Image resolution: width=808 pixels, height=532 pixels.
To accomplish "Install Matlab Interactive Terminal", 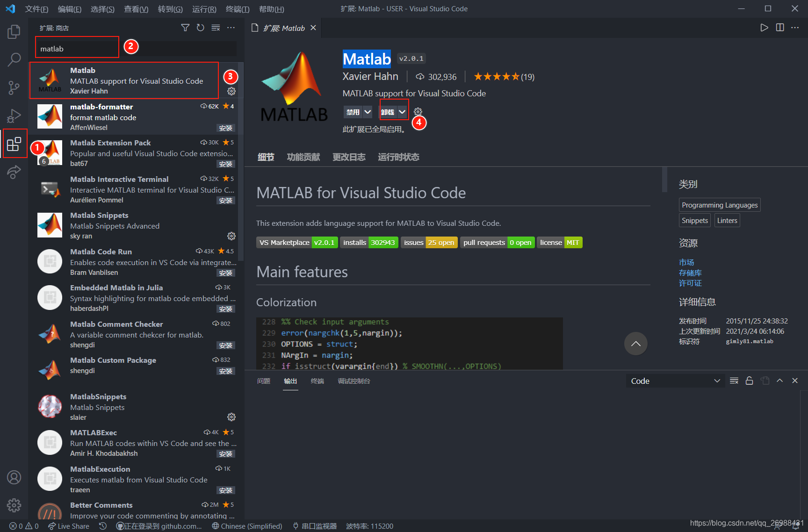I will point(226,201).
